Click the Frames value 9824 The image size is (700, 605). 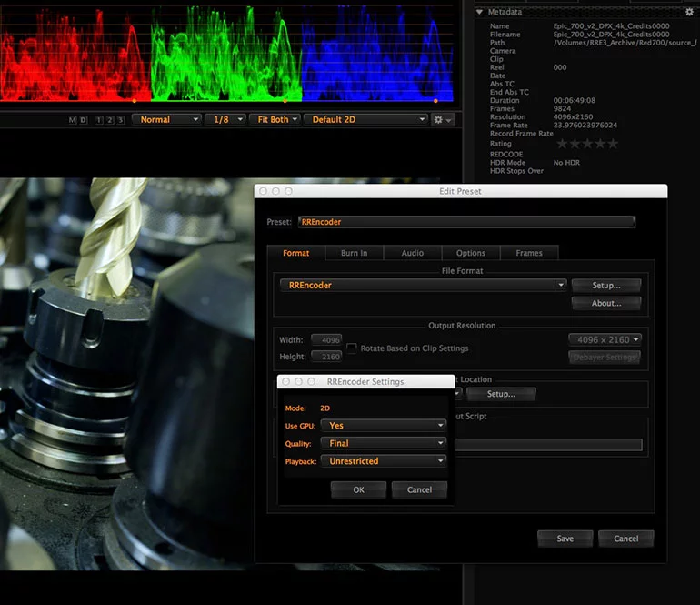tap(562, 108)
